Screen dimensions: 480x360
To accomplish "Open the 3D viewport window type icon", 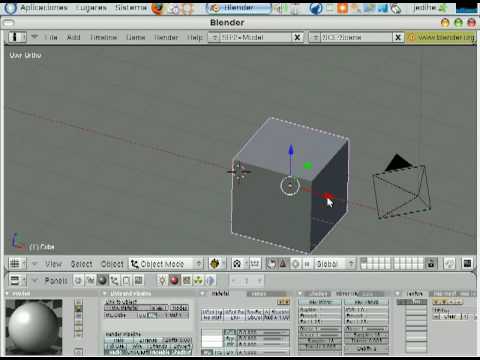I will click(17, 264).
